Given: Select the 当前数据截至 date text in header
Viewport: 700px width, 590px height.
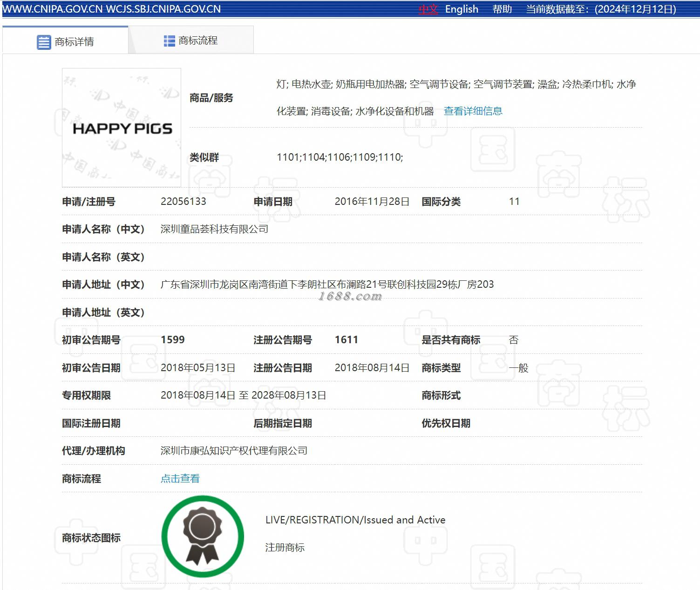Looking at the screenshot, I should 601,9.
